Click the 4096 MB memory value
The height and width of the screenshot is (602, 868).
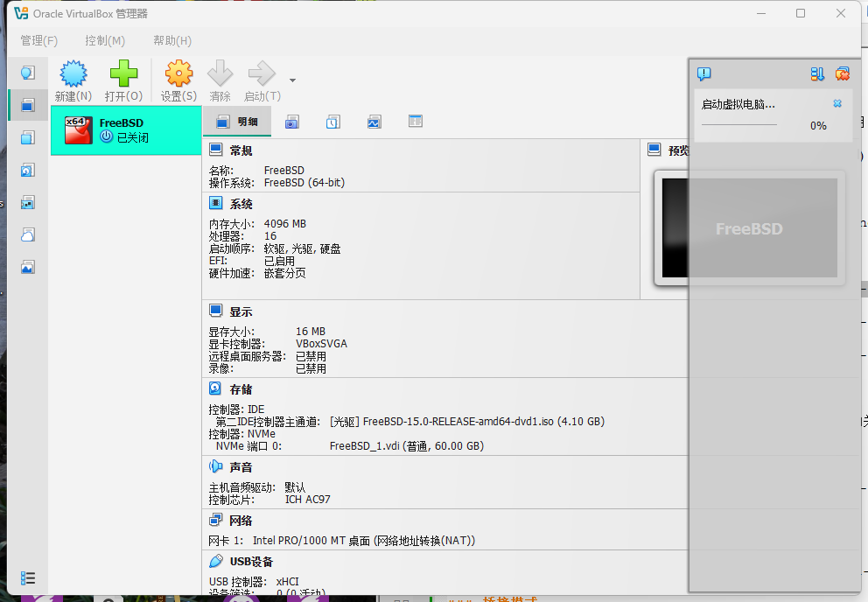click(x=285, y=224)
